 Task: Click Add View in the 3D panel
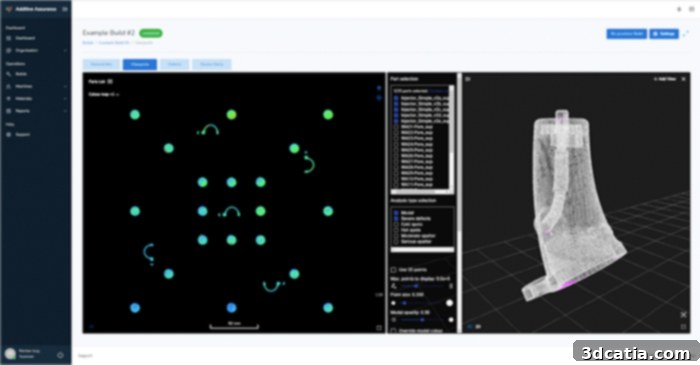[665, 79]
